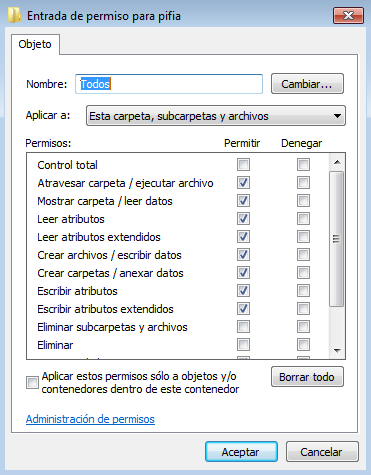Click the folder icon in title bar

click(x=14, y=15)
